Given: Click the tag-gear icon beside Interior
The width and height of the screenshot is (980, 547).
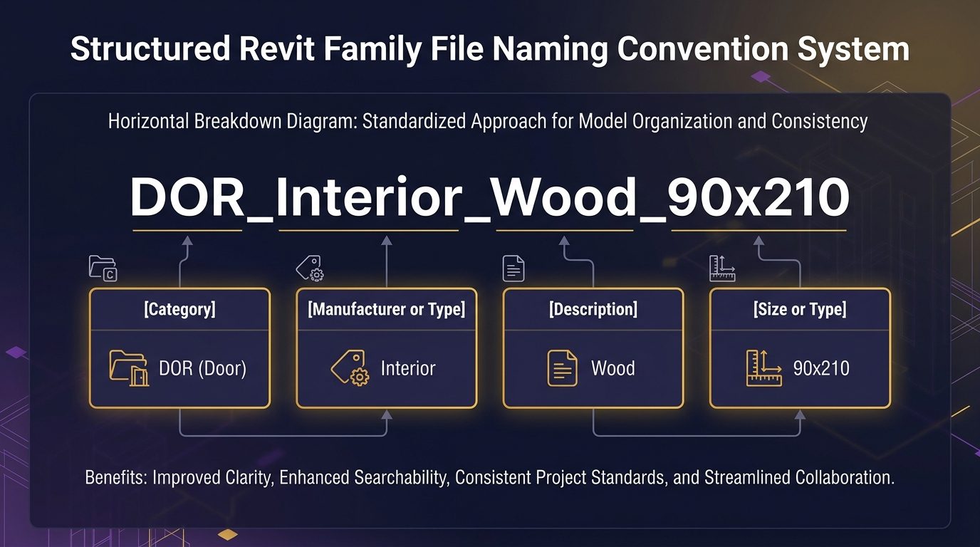Looking at the screenshot, I should (x=349, y=368).
